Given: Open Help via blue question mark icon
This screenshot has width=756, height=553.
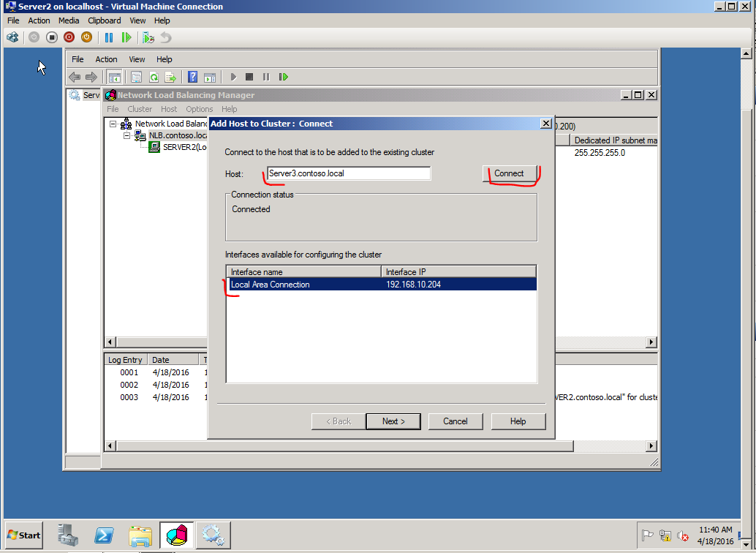Looking at the screenshot, I should tap(193, 77).
